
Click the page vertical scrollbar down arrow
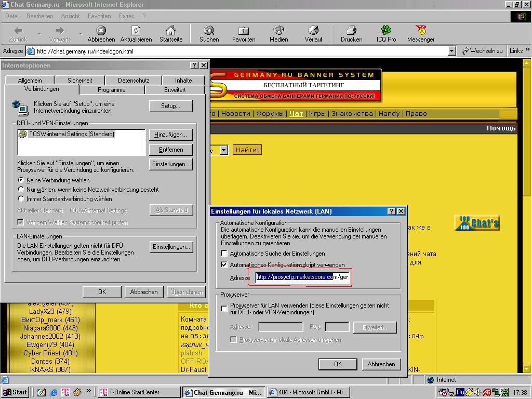(527, 369)
